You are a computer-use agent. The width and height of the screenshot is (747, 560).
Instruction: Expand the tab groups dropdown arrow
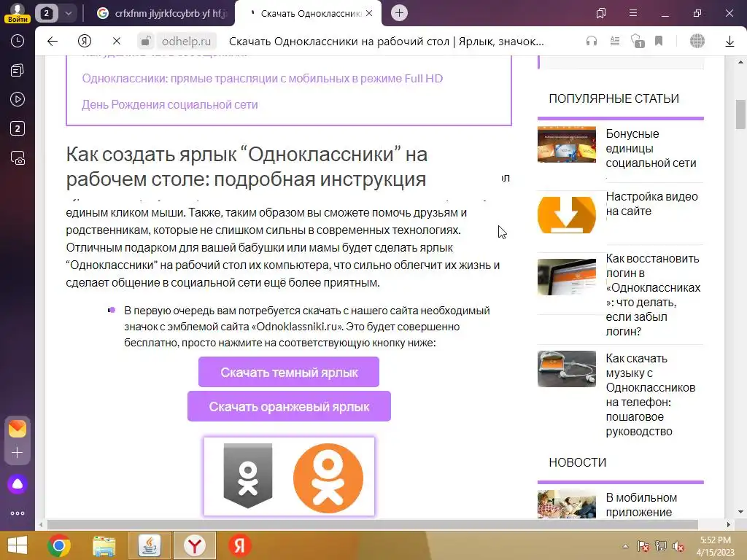(68, 13)
